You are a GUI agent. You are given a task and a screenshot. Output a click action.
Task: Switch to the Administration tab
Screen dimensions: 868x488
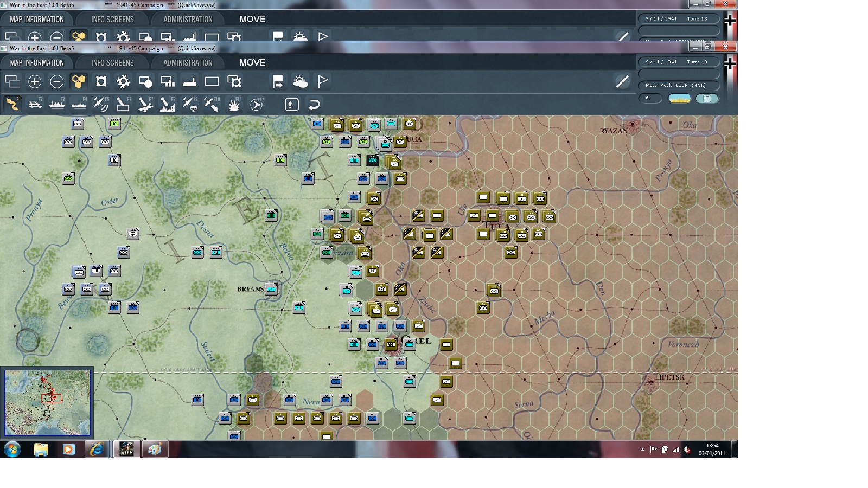pos(188,63)
